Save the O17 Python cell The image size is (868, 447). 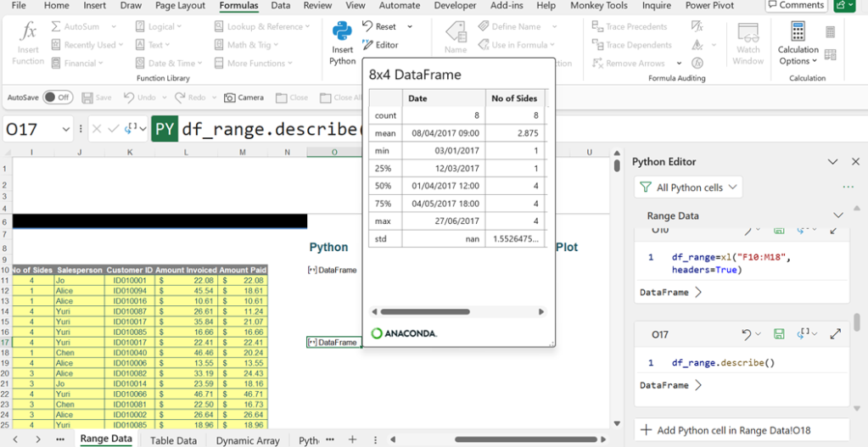[x=779, y=334]
